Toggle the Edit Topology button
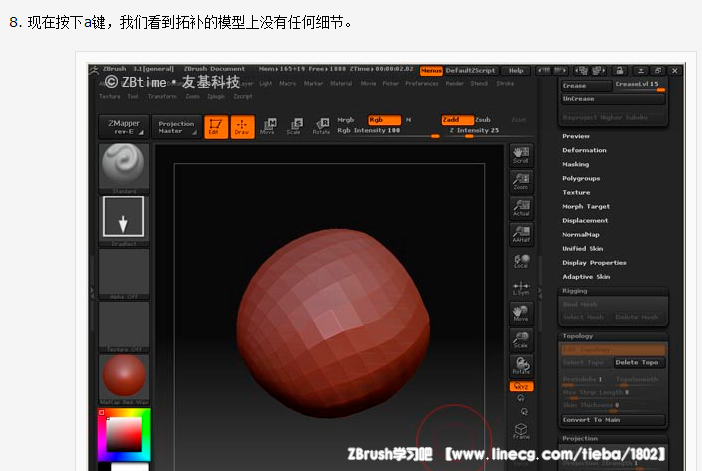 pos(612,350)
